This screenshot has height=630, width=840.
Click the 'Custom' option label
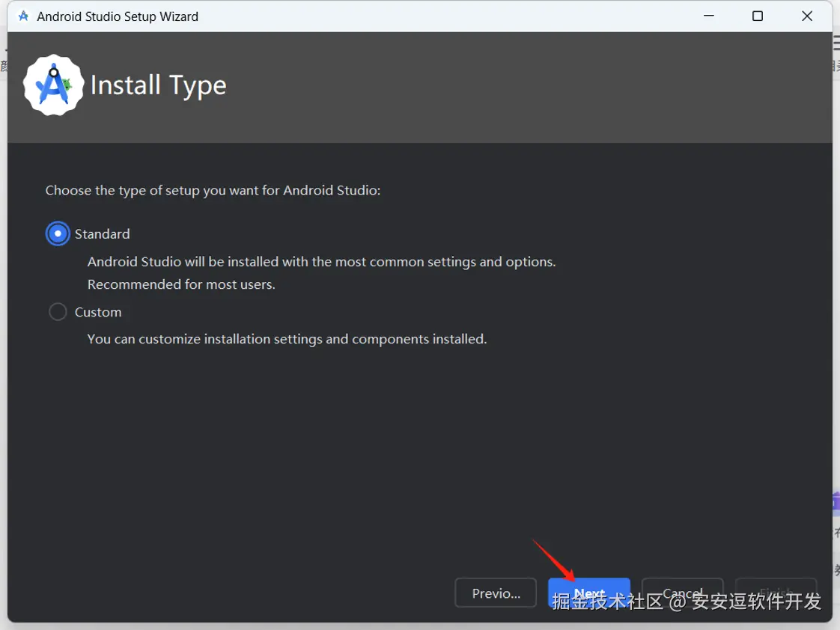[x=98, y=312]
